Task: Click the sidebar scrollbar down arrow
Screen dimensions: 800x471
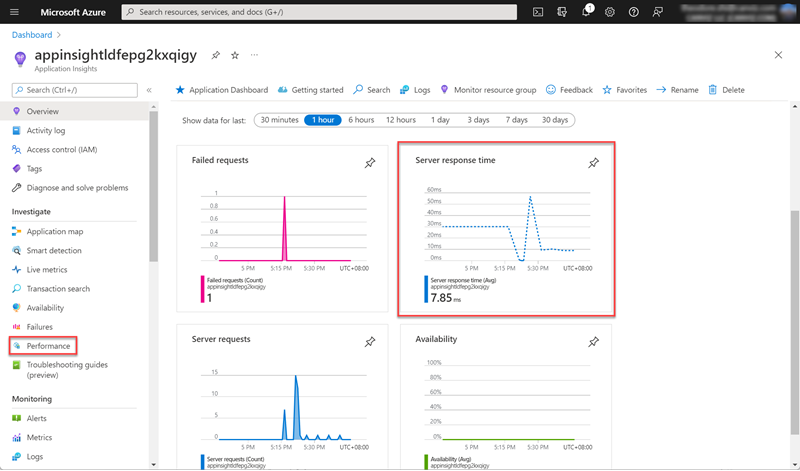Action: (154, 465)
